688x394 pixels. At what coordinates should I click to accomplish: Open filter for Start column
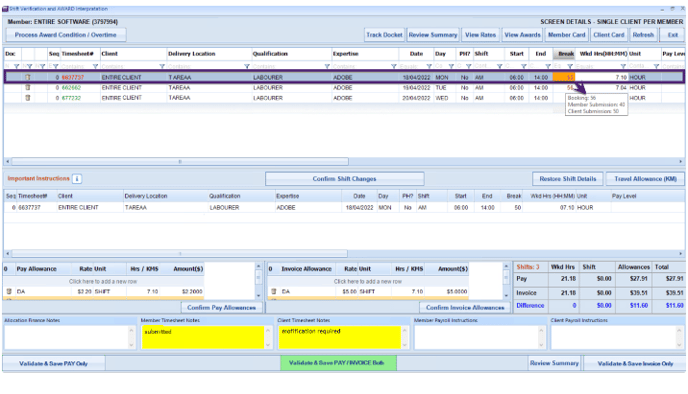coord(523,66)
